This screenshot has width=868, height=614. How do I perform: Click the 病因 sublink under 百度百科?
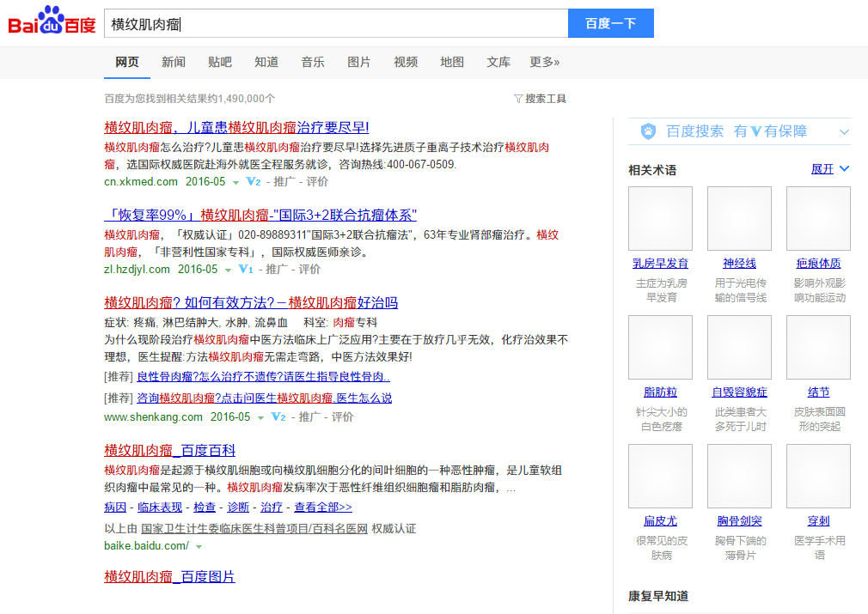[x=115, y=508]
